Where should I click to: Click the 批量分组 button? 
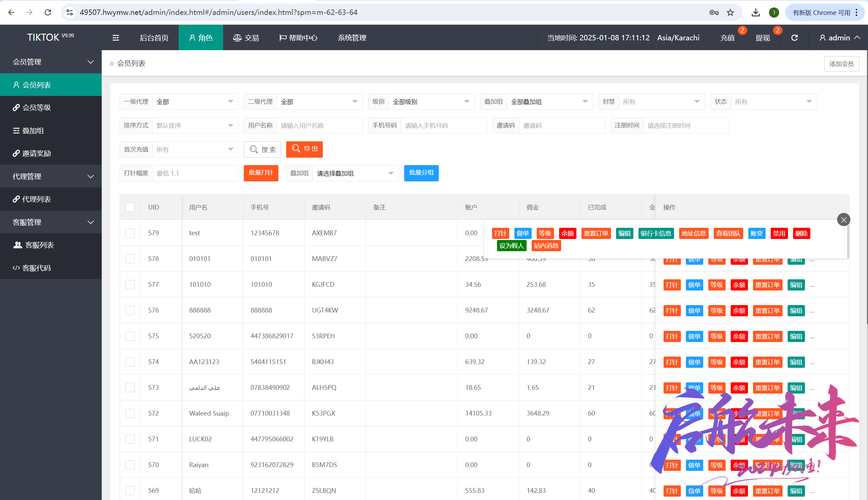(421, 173)
